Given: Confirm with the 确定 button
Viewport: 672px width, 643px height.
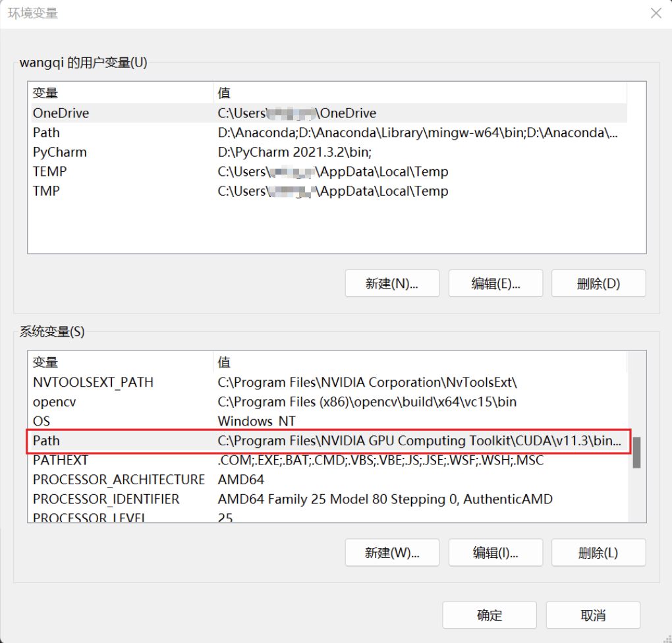Looking at the screenshot, I should pos(490,615).
